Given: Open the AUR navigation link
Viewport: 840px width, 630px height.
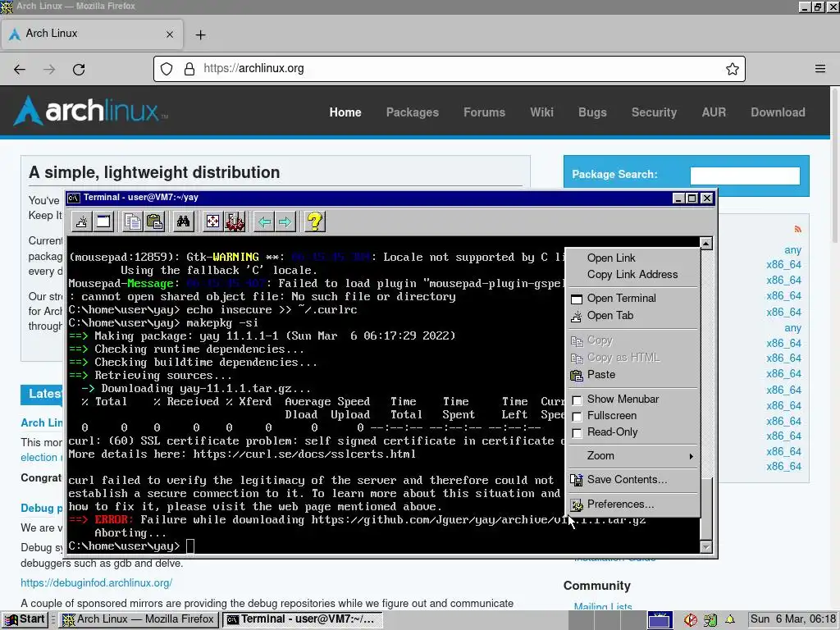Looking at the screenshot, I should [714, 112].
